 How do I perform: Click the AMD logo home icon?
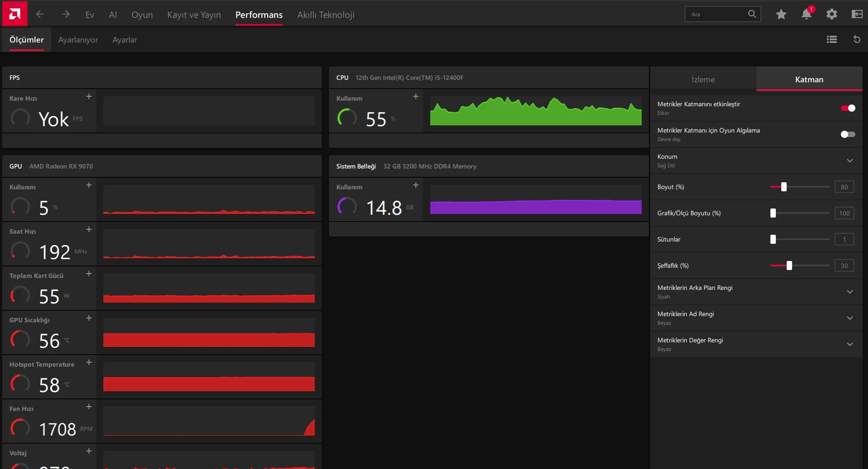pos(14,14)
